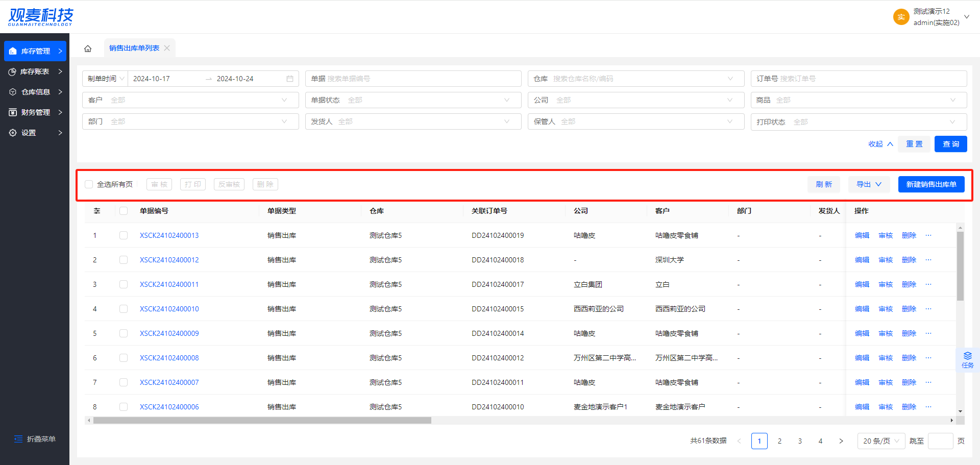
Task: Open the 单据状态 filter dropdown
Action: coord(413,100)
